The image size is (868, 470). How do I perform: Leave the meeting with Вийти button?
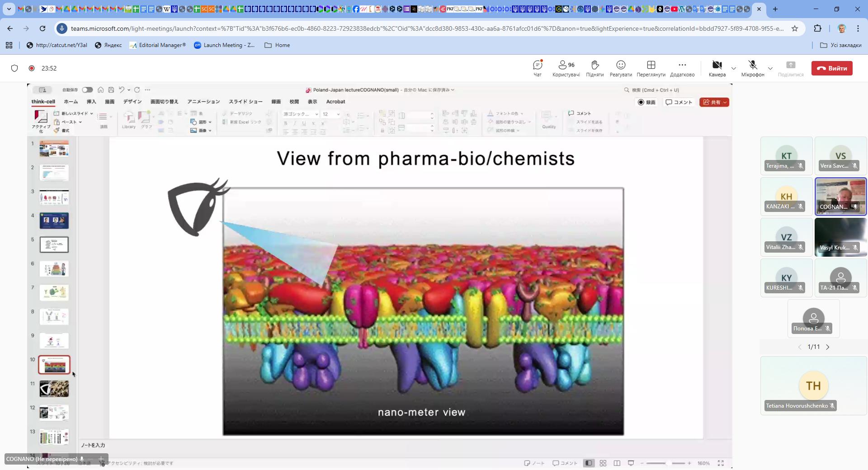[832, 68]
